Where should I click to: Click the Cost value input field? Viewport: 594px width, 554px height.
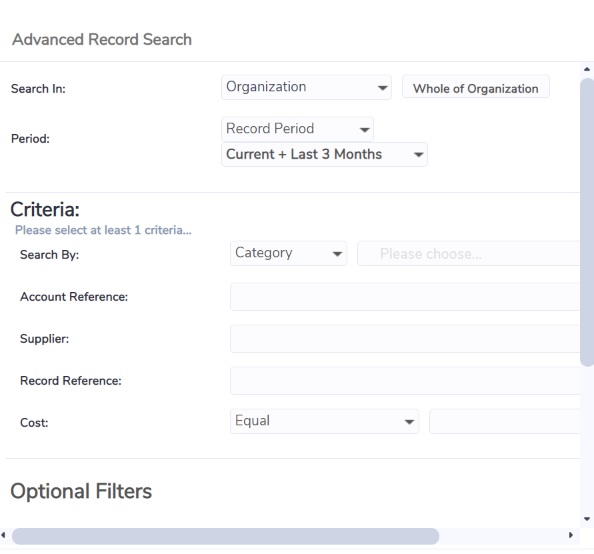(505, 421)
